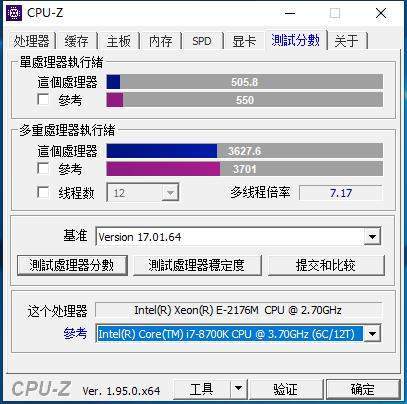Toggle the 线程数 checkbox
This screenshot has height=404, width=407.
point(43,192)
